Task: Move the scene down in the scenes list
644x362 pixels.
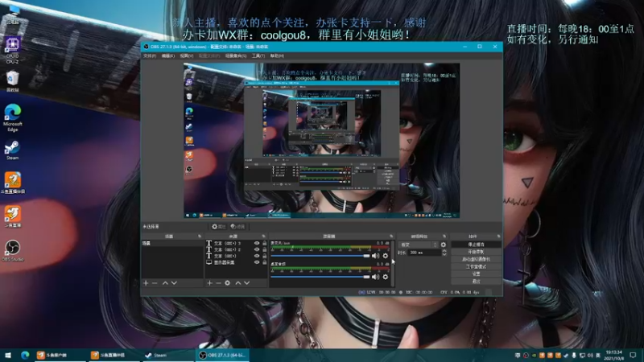Action: [174, 283]
